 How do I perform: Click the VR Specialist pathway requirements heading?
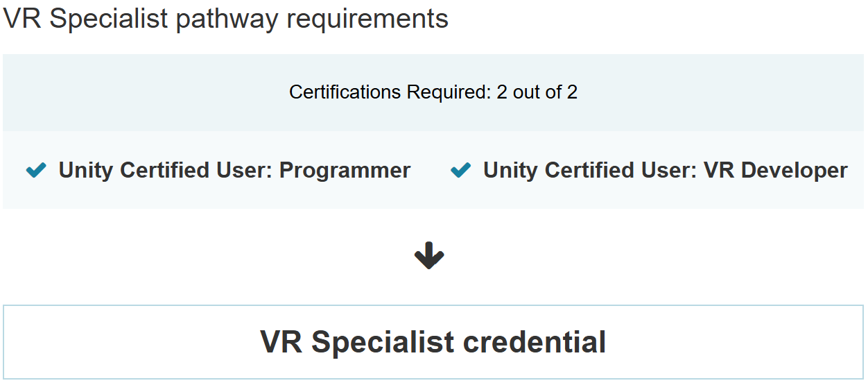tap(226, 19)
